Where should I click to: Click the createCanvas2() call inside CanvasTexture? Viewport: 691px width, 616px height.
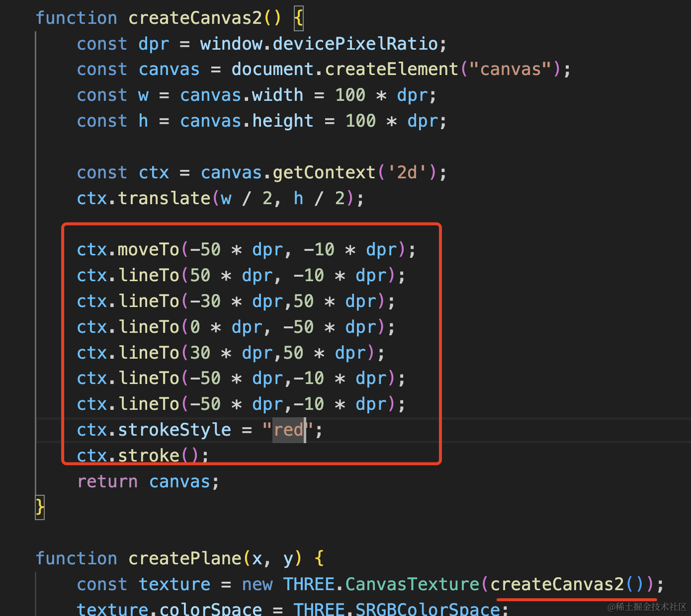567,584
